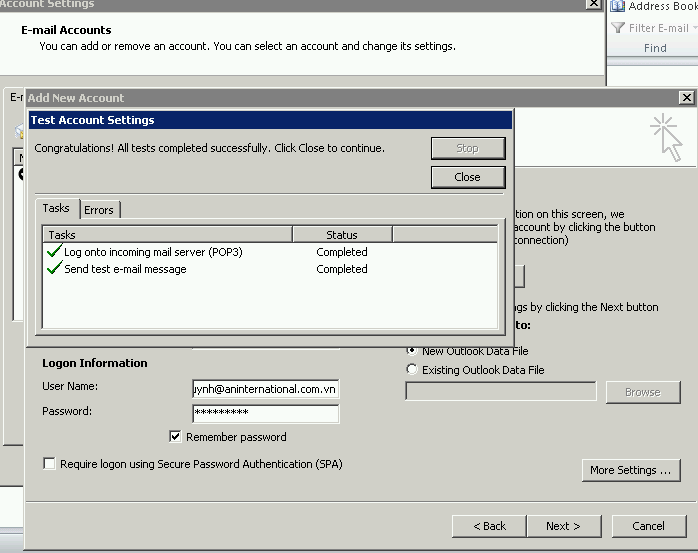Click the green checkmark beside Send test e-mail message
Viewport: 698px width, 553px height.
click(x=54, y=268)
